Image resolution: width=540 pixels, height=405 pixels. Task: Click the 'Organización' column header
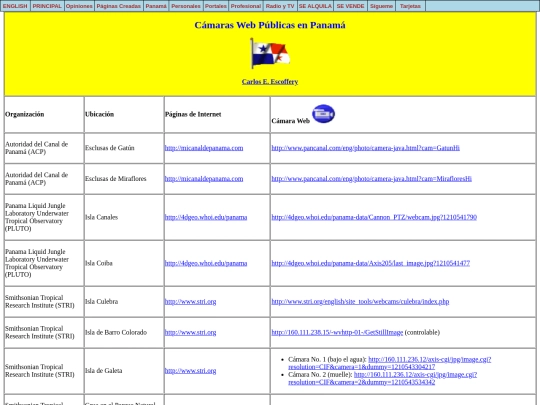[24, 114]
